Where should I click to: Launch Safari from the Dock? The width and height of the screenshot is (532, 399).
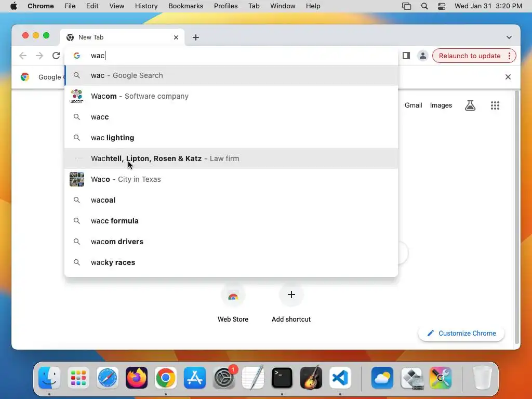point(108,378)
